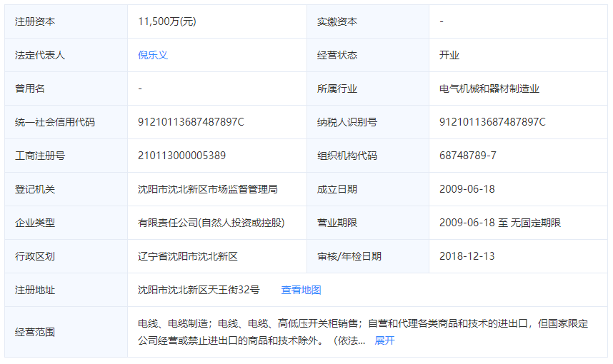Open the 查看地图 map link
Image resolution: width=613 pixels, height=364 pixels.
pos(301,290)
